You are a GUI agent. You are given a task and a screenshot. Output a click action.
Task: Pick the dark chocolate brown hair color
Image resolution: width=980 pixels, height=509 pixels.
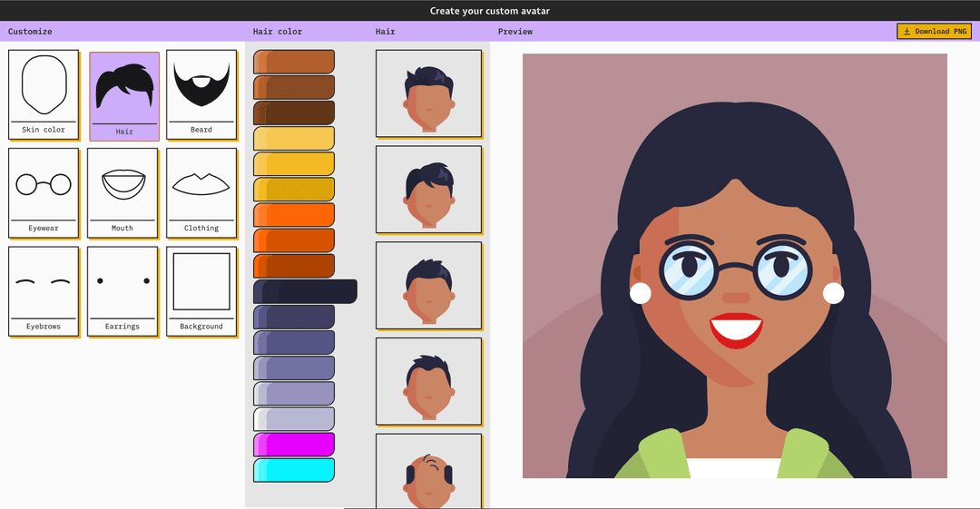coord(294,113)
